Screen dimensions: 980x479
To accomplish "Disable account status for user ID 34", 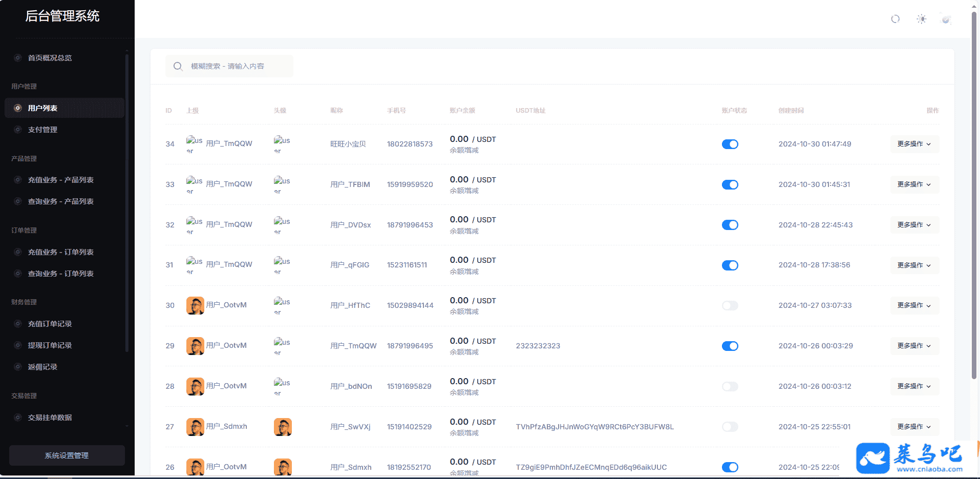I will tap(730, 144).
